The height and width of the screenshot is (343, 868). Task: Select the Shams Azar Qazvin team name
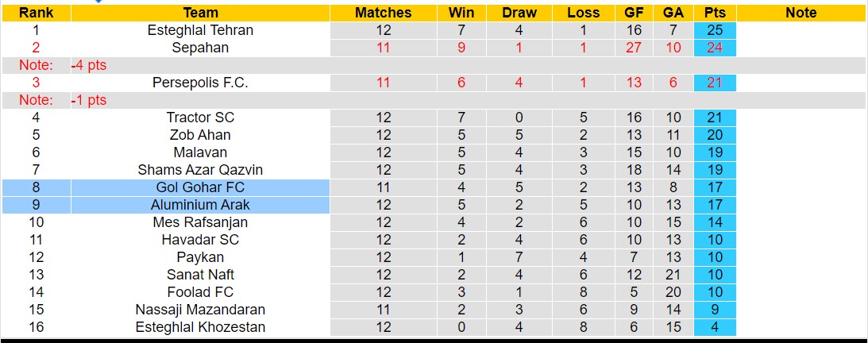pyautogui.click(x=200, y=170)
